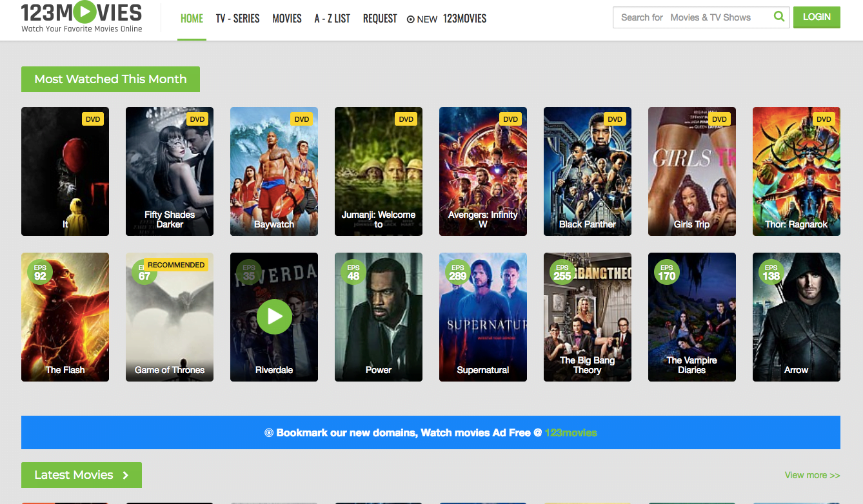Screen dimensions: 863x504
Task: Click the green 123movies link in the blue banner
Action: coord(571,432)
